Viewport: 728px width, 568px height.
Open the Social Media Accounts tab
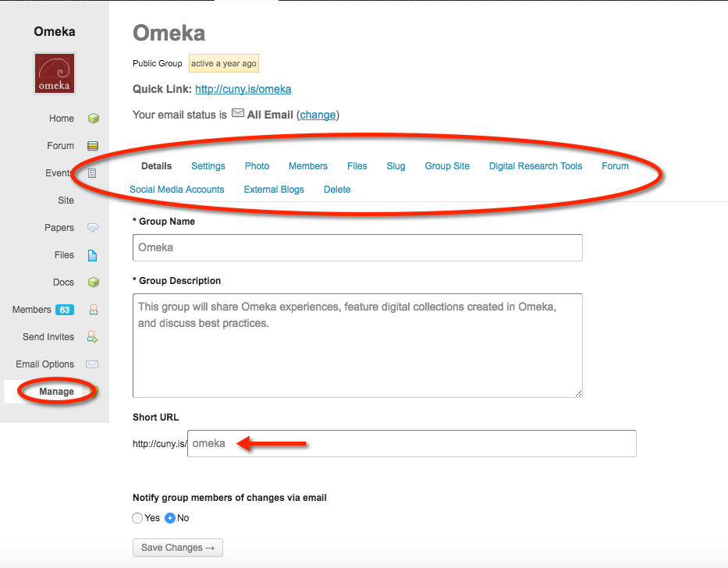coord(177,190)
